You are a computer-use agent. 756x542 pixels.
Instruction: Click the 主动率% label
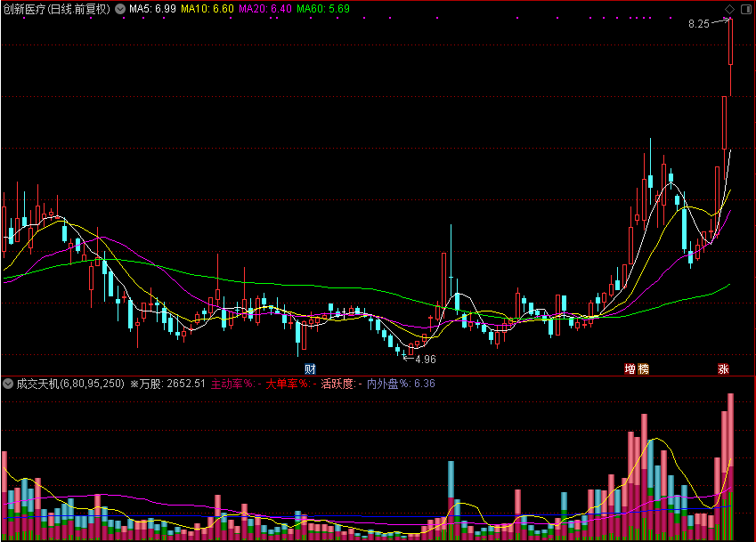click(x=232, y=384)
